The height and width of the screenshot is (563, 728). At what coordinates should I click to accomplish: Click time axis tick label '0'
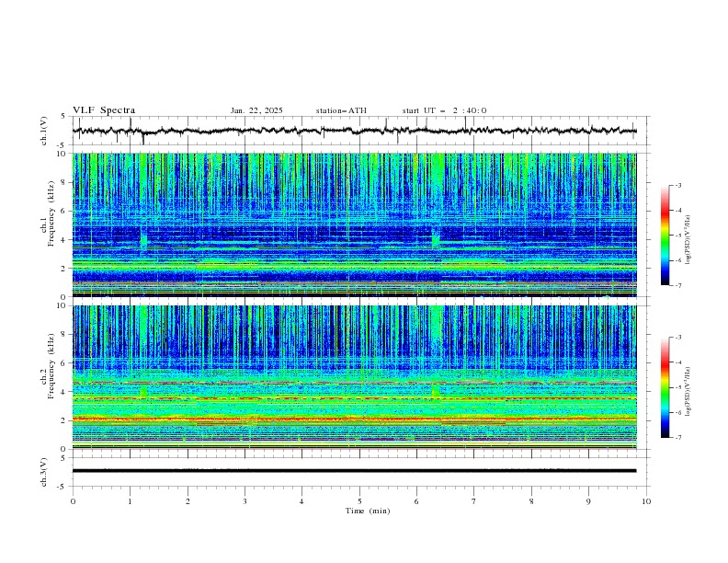[73, 501]
